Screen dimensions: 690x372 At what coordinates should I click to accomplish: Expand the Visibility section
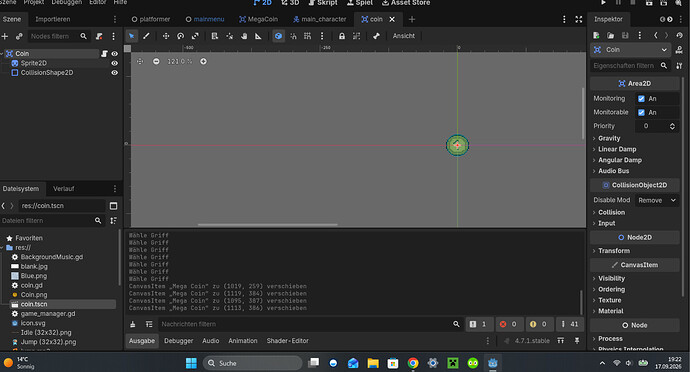611,279
